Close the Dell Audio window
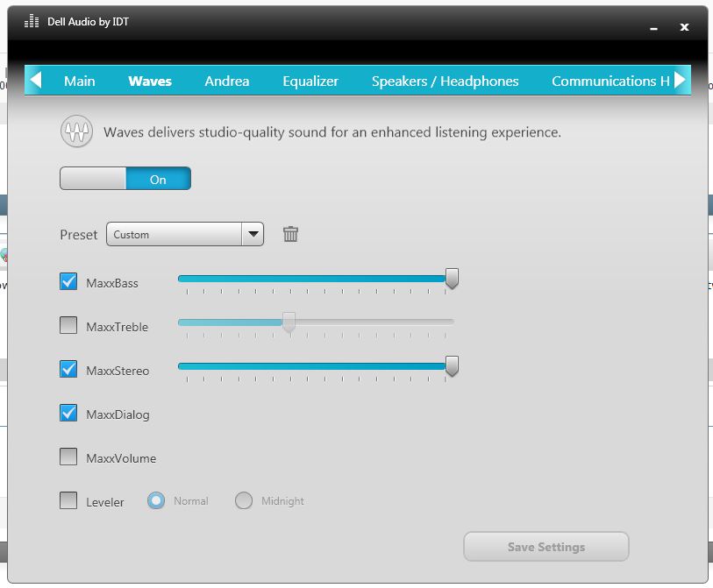The image size is (713, 588). (684, 27)
